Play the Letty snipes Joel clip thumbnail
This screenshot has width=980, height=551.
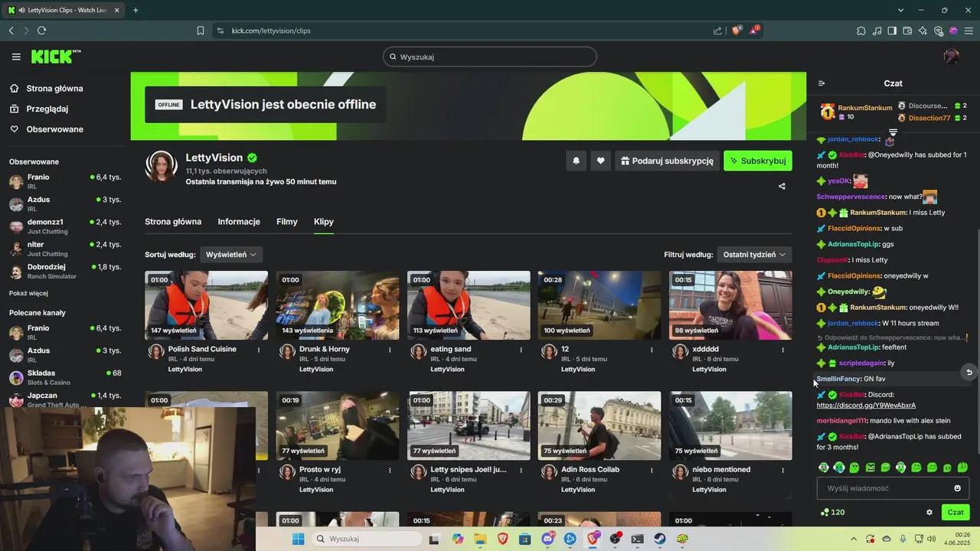point(469,426)
